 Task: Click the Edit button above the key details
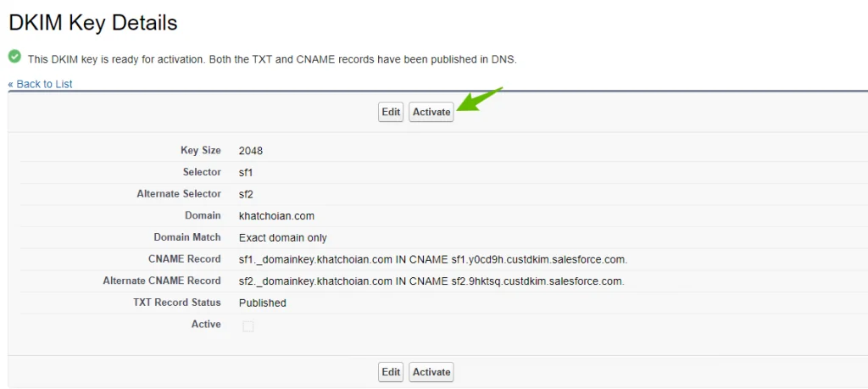(391, 112)
